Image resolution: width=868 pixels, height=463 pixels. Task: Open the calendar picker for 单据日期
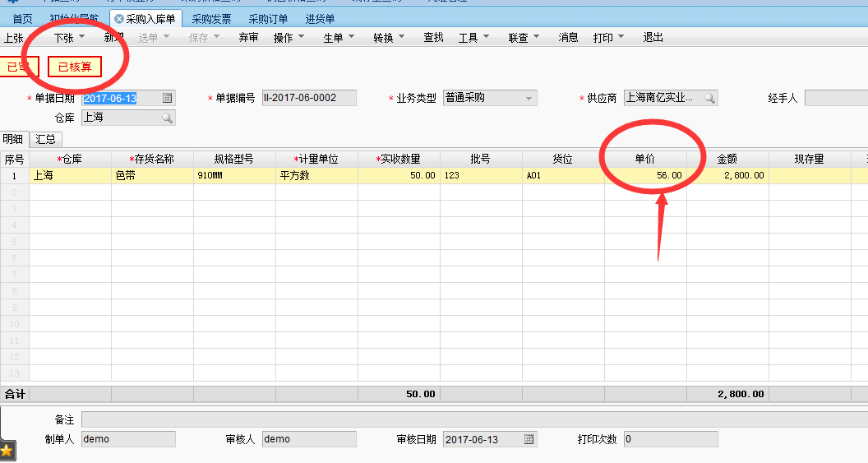pyautogui.click(x=168, y=98)
